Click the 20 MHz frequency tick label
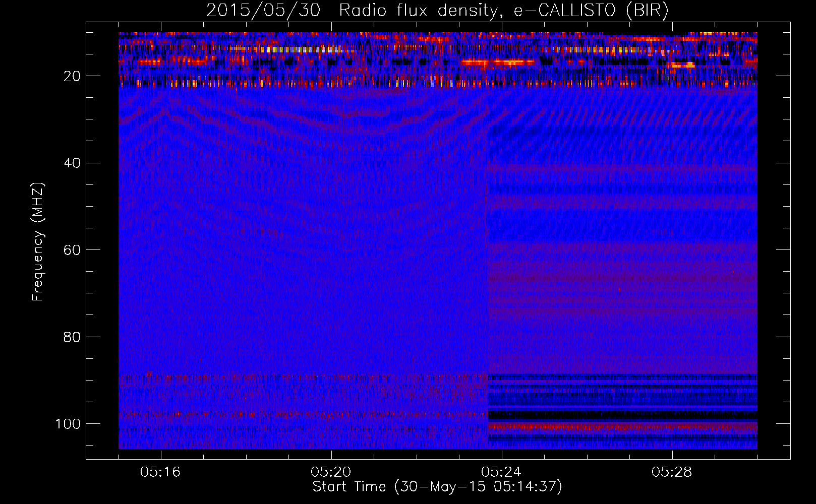816x504 pixels. click(73, 76)
